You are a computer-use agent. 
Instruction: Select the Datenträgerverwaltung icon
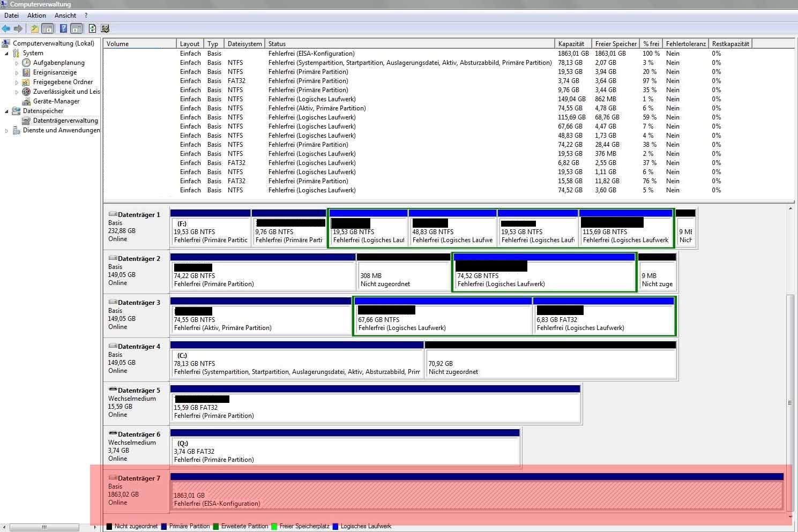(26, 121)
